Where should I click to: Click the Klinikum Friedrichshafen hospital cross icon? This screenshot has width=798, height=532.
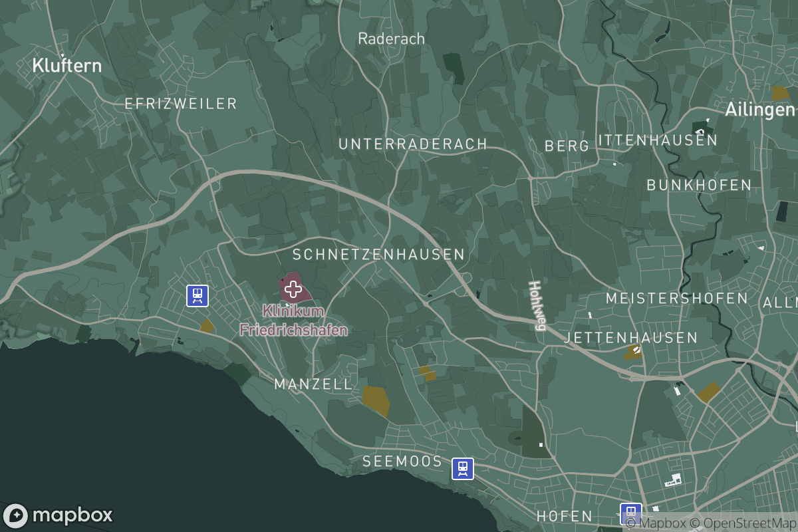(293, 289)
